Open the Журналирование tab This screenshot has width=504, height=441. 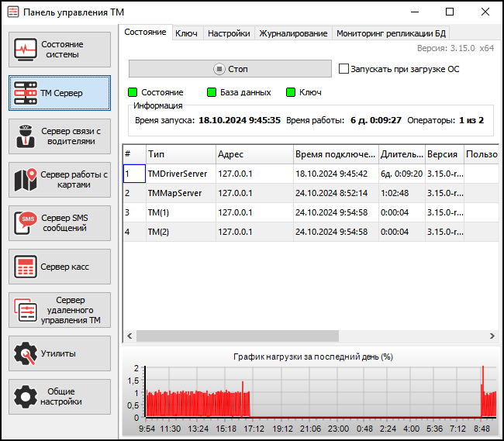(293, 33)
